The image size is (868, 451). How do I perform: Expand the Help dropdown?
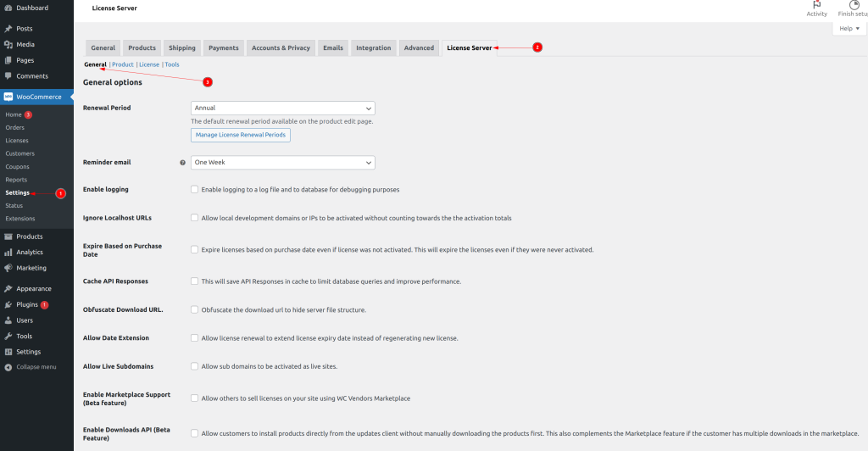pyautogui.click(x=849, y=29)
